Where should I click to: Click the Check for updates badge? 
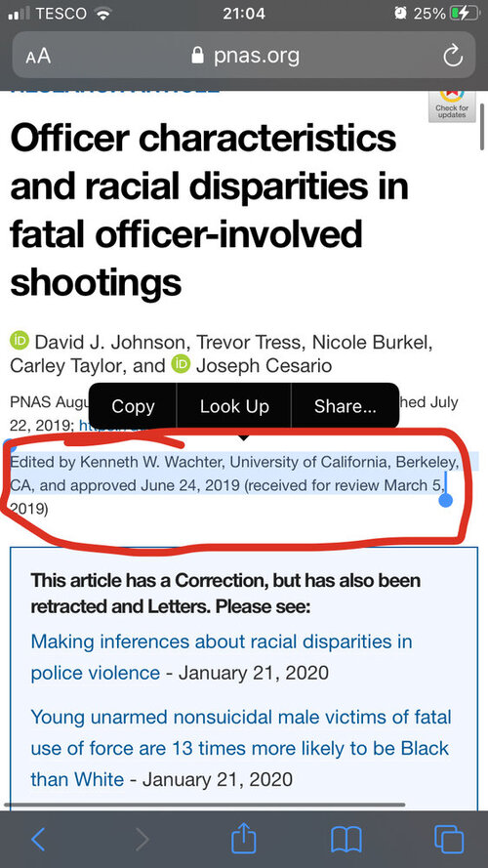tap(452, 105)
